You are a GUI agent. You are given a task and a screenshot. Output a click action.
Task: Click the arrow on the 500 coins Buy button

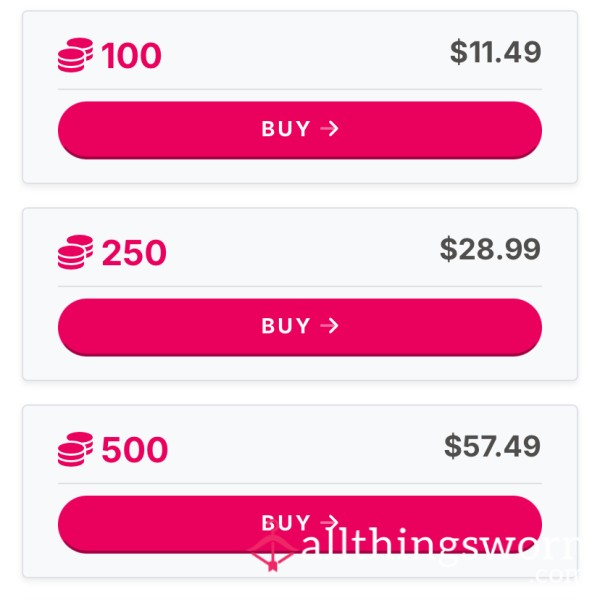pos(329,522)
